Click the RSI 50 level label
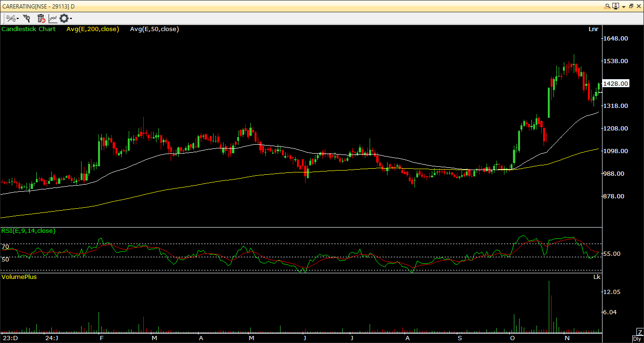This screenshot has height=343, width=644. [x=5, y=259]
